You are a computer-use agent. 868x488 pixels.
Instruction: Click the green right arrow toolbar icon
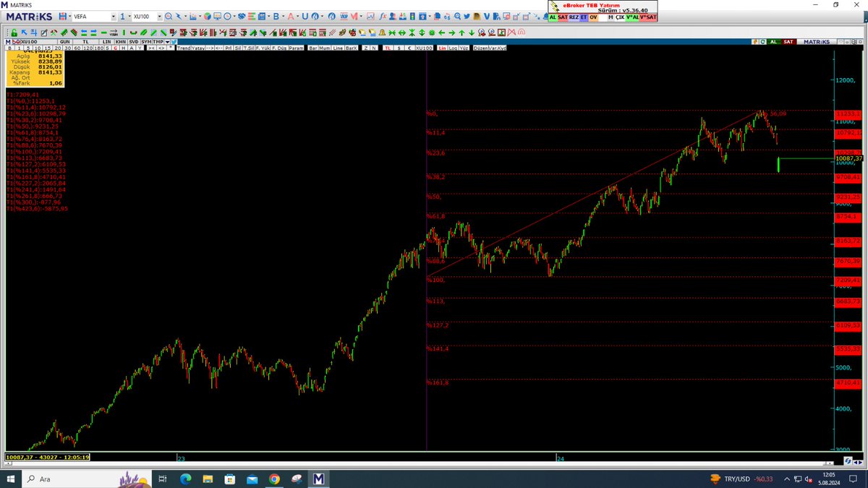[451, 33]
